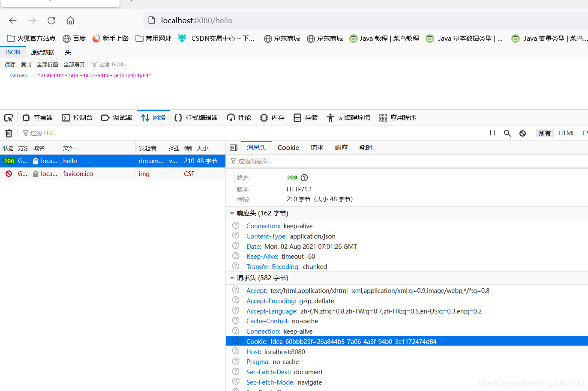
Task: Open the 存储 storage panel
Action: [x=306, y=118]
